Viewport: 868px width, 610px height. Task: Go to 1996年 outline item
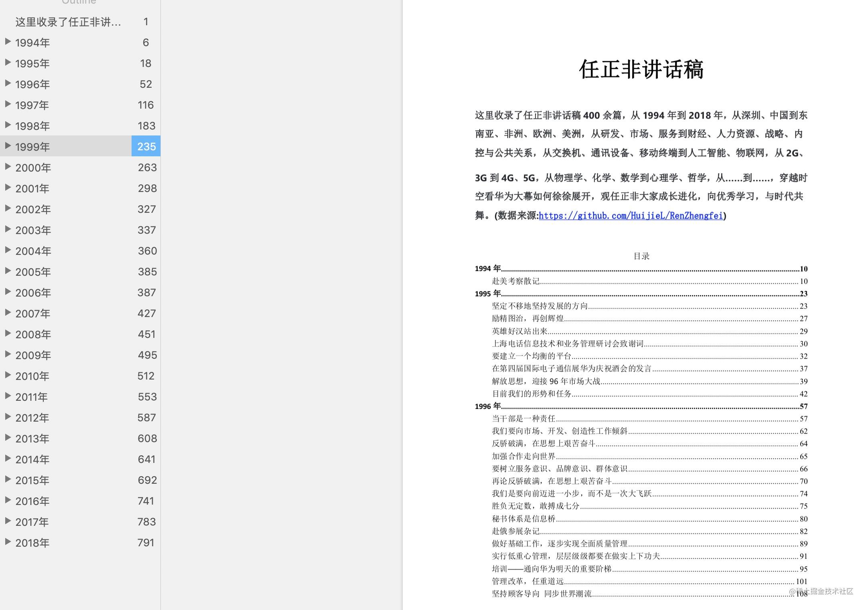coord(32,84)
